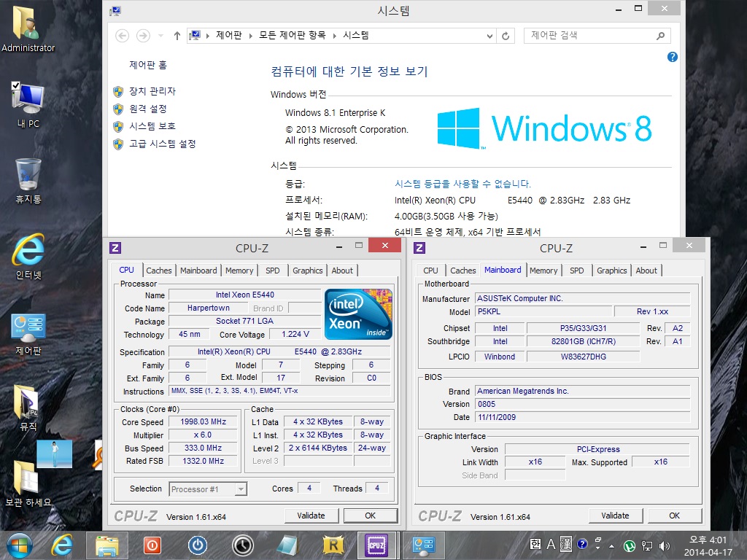This screenshot has height=560, width=747.
Task: Open File Explorer on the taskbar
Action: pyautogui.click(x=107, y=545)
